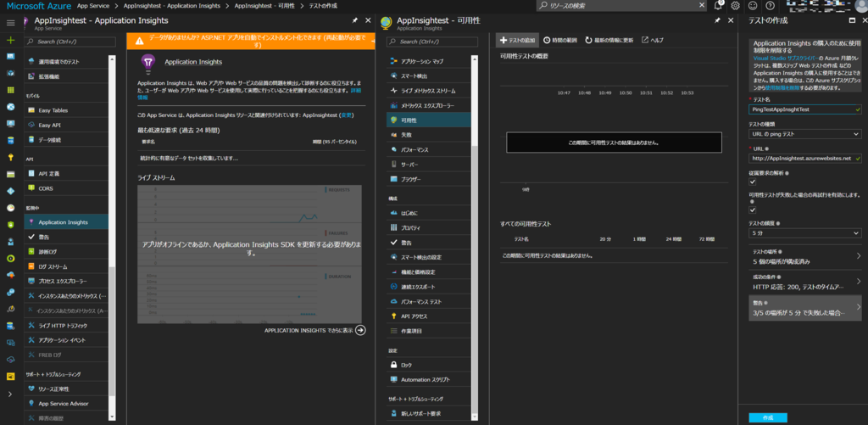The image size is (868, 425).
Task: Open 新しいサポート要求 menu item
Action: pyautogui.click(x=429, y=413)
